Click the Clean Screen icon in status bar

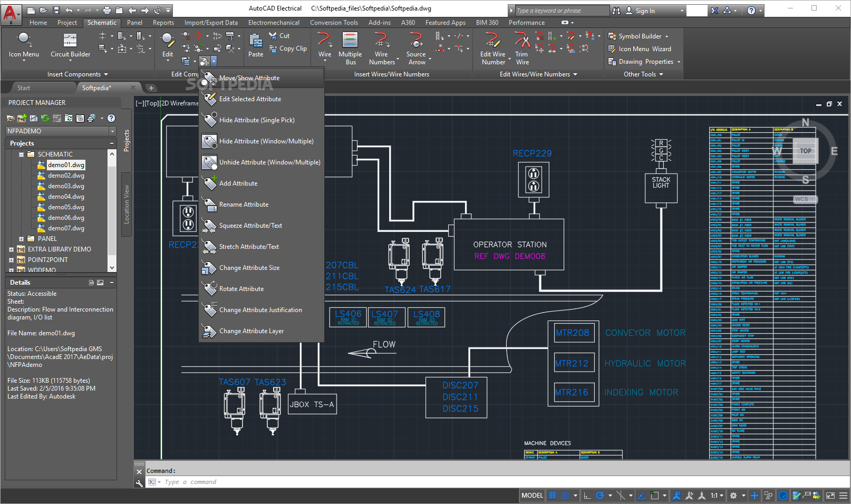coord(830,496)
